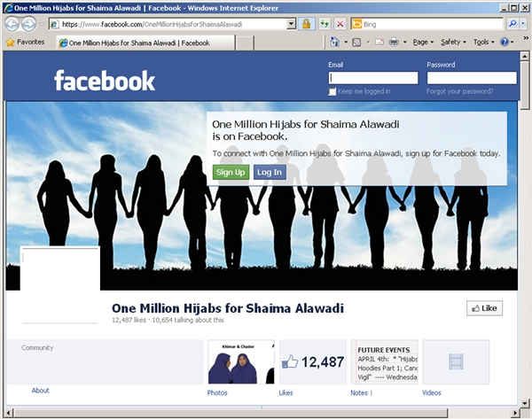Screen dimensions: 532x419
Task: Open the Videos film strip thumbnail
Action: click(456, 361)
